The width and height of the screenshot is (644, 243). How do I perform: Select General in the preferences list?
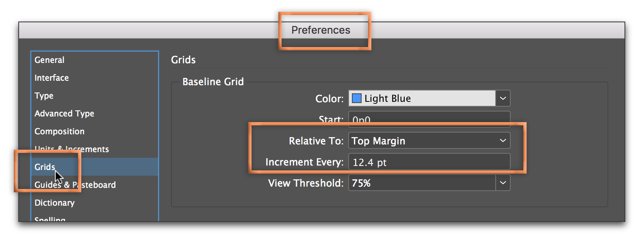tap(50, 60)
